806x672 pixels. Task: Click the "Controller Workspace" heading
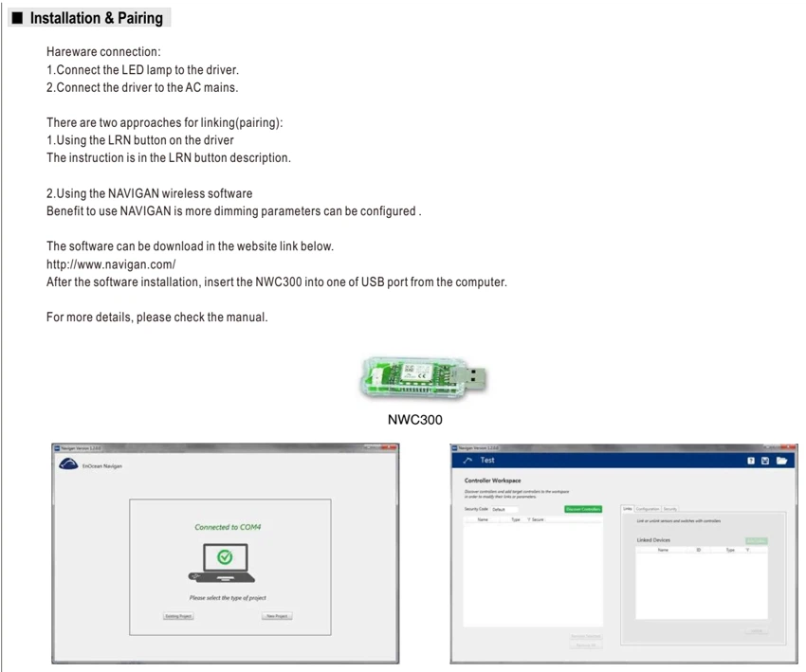492,481
